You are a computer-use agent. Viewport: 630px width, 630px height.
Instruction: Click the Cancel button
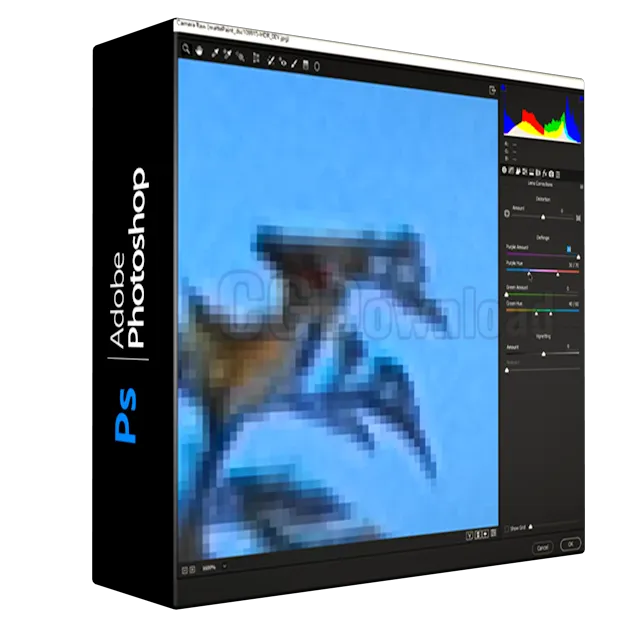click(x=542, y=548)
